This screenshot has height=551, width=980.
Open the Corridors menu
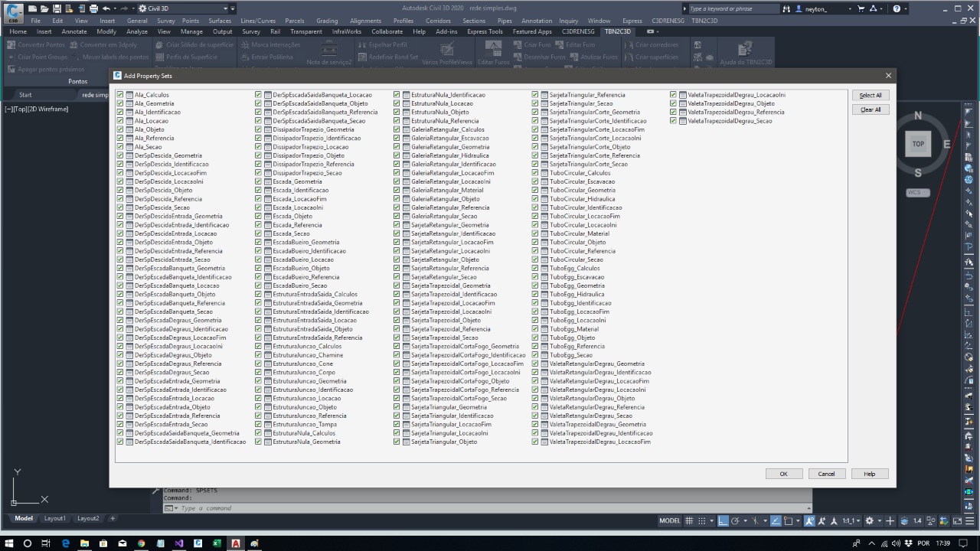(438, 21)
